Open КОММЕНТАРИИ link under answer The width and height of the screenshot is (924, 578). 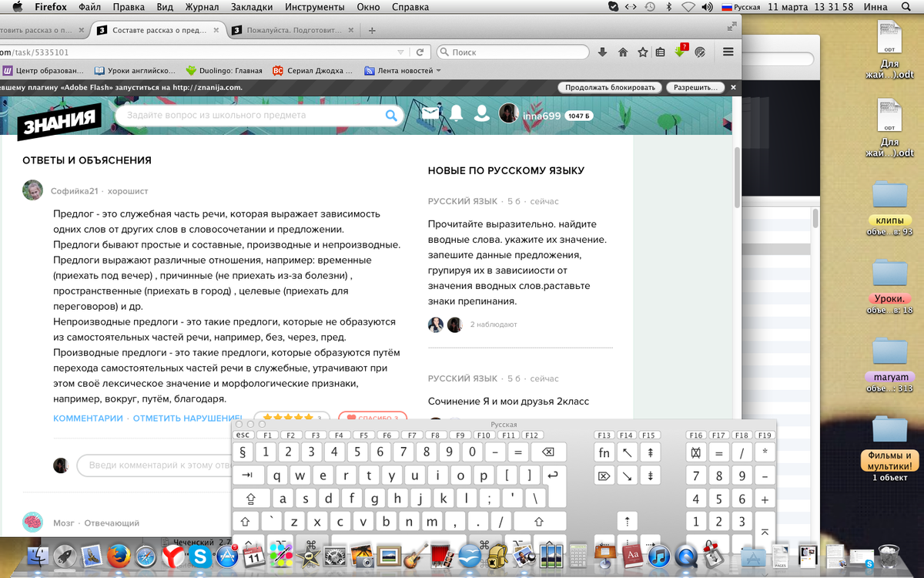tap(88, 418)
